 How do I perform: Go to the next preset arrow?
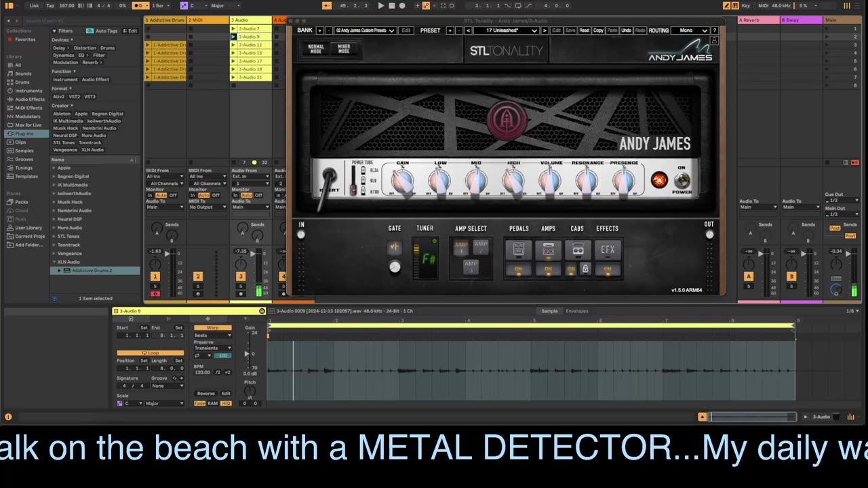coord(544,30)
